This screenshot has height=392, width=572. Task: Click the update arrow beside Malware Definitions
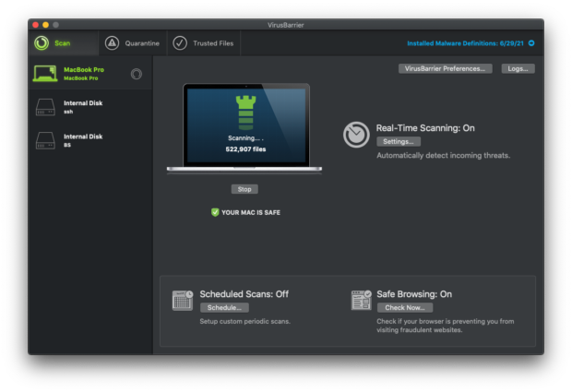tap(531, 43)
